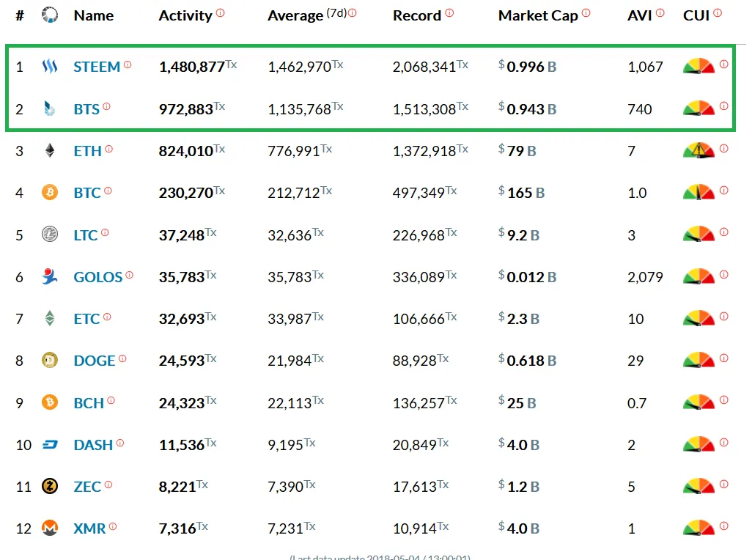Click the CUI gauge icon in BTC row

point(698,192)
